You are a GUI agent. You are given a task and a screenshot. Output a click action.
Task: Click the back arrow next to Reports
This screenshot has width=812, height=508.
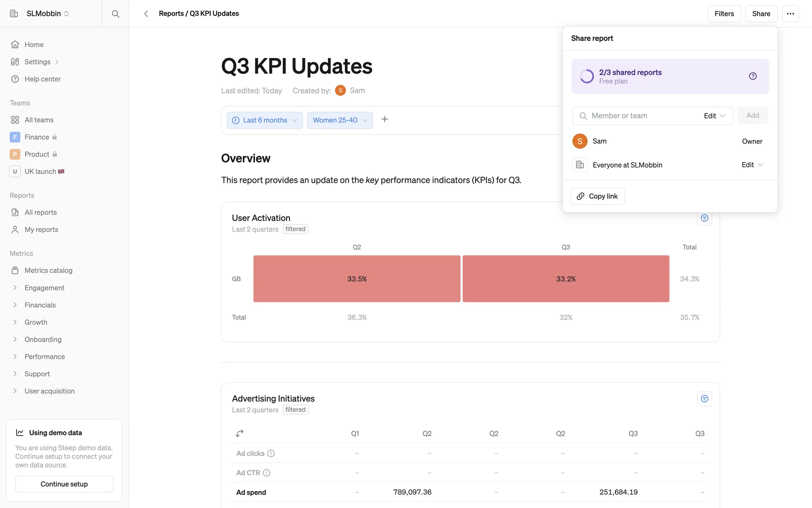coord(146,14)
